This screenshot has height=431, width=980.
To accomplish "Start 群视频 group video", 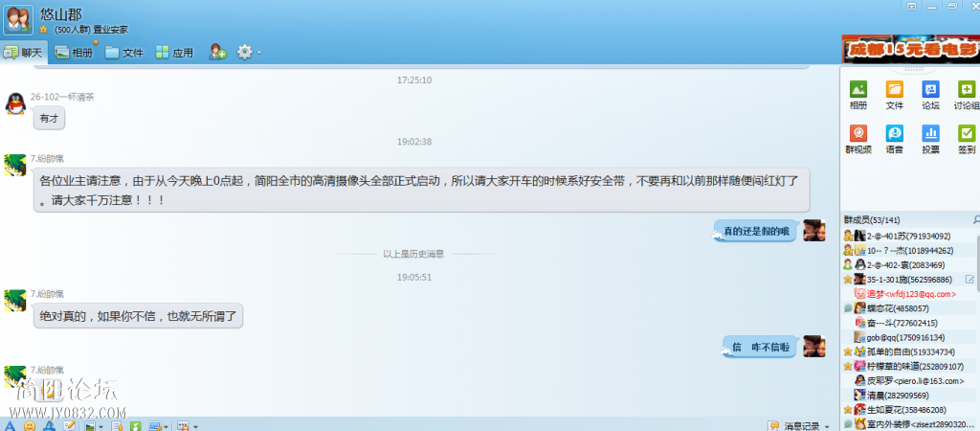I will click(x=858, y=133).
